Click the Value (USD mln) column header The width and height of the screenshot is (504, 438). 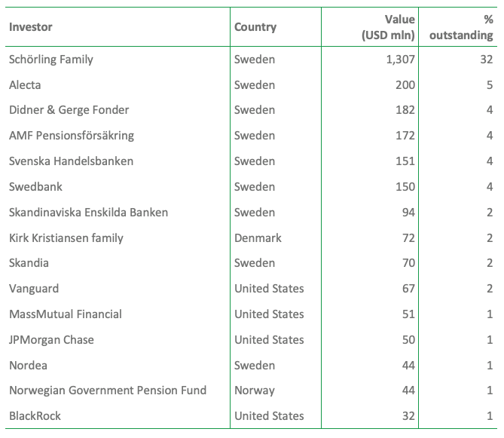coord(388,28)
